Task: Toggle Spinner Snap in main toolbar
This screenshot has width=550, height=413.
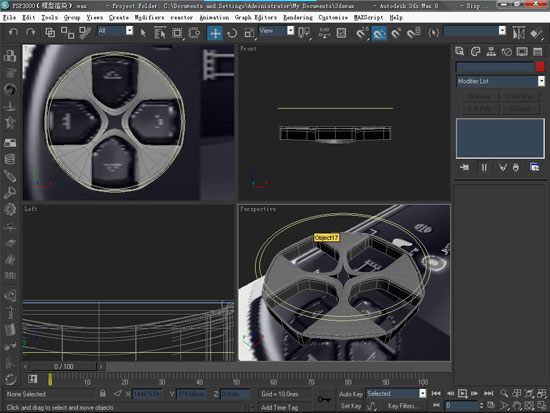Action: tap(413, 33)
